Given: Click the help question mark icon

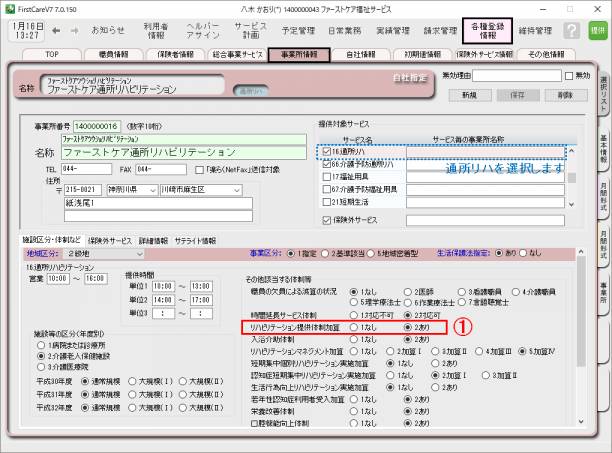Looking at the screenshot, I should tap(570, 30).
